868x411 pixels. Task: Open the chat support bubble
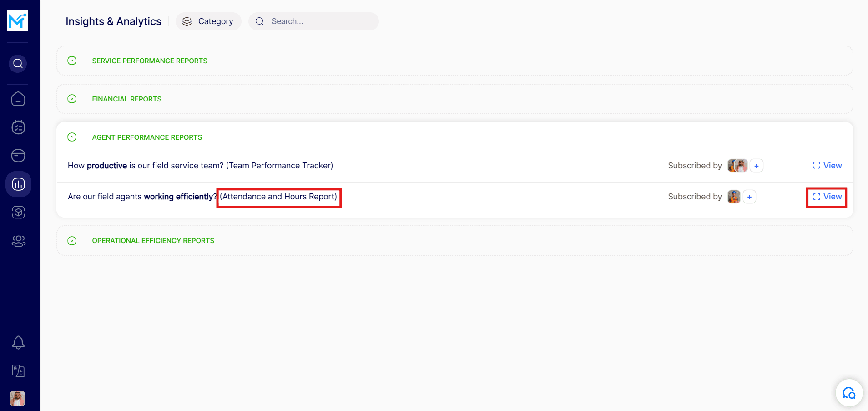(849, 393)
